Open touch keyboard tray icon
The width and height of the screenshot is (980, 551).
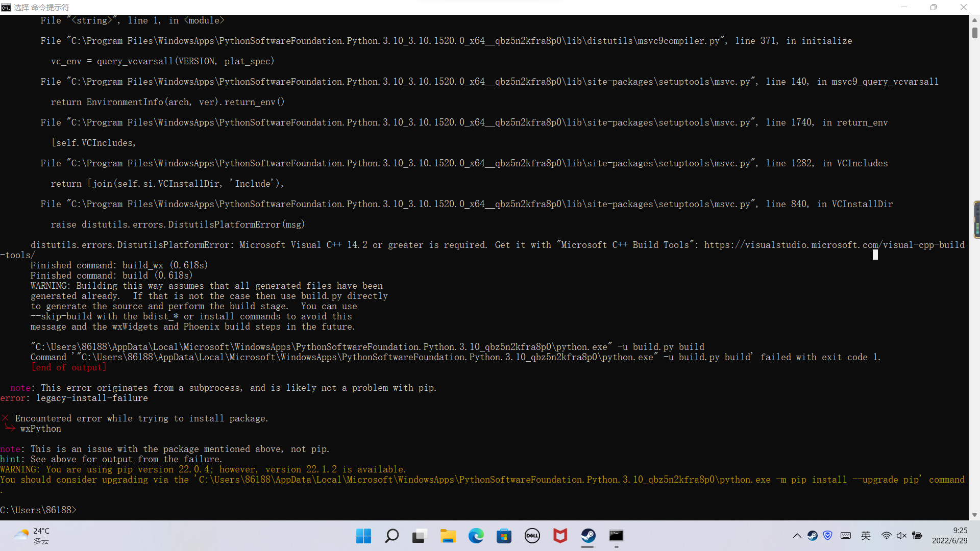pos(846,536)
